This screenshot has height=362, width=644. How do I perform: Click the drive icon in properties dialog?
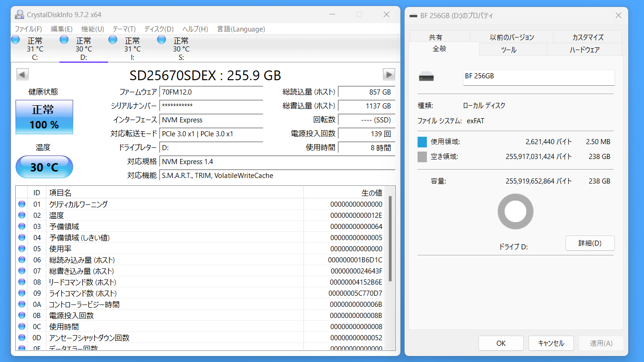coord(426,77)
